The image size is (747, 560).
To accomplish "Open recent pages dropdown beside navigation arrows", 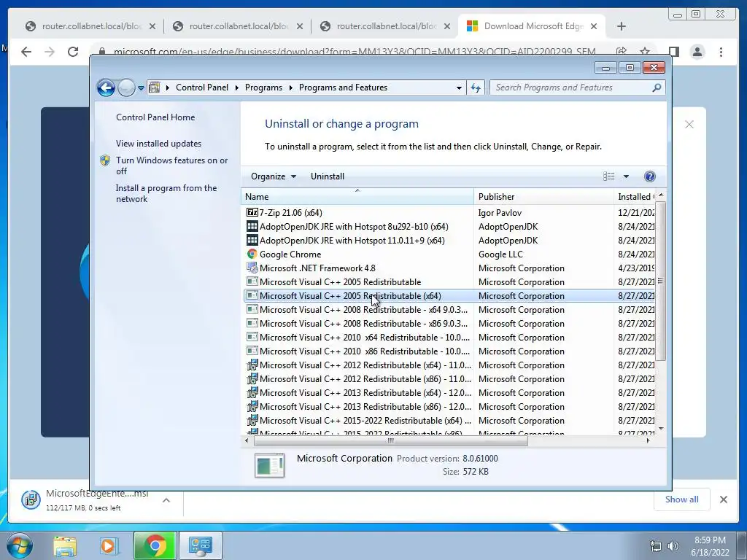I will (141, 88).
